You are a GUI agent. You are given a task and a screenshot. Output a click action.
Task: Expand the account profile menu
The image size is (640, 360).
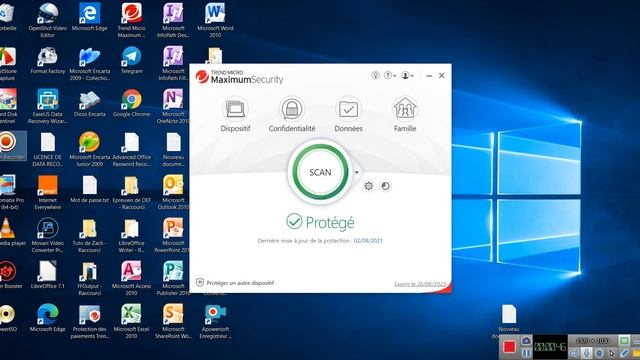tap(407, 76)
